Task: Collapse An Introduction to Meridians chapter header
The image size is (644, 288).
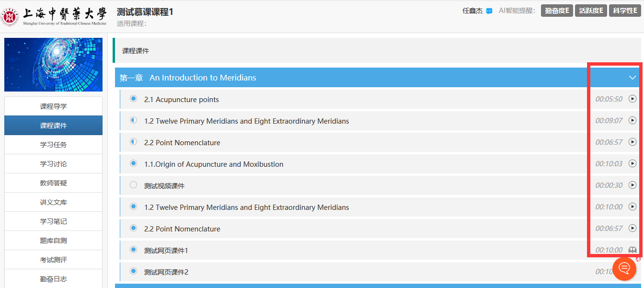Action: click(x=203, y=78)
